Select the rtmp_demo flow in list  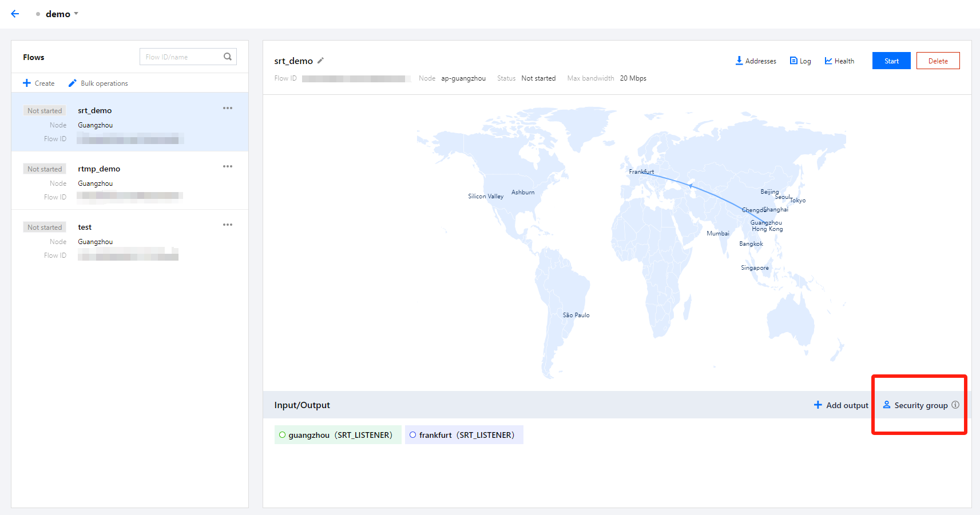tap(99, 169)
